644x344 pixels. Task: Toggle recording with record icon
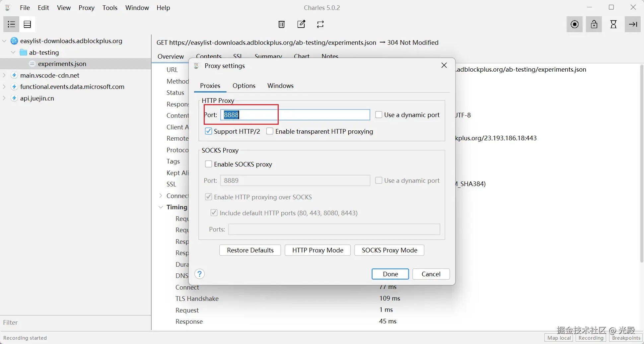pyautogui.click(x=575, y=24)
